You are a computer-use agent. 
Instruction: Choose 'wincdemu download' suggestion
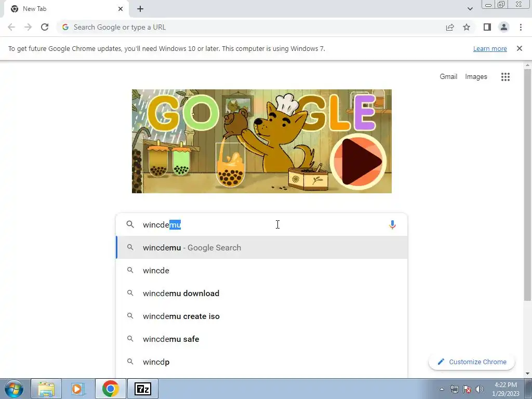click(x=261, y=293)
